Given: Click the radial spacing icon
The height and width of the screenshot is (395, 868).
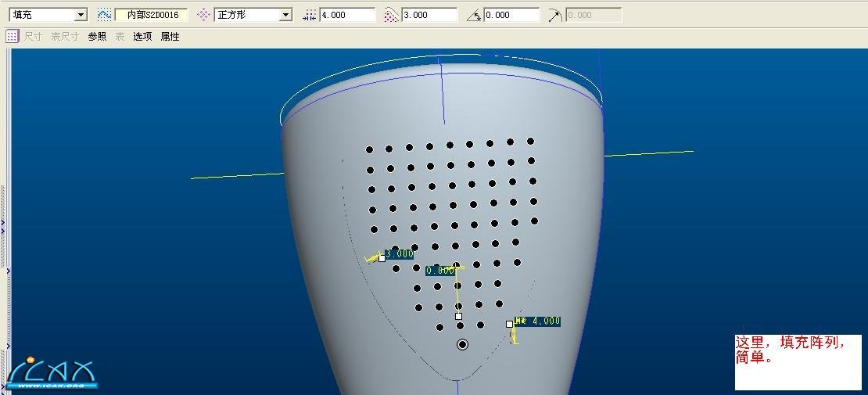Looking at the screenshot, I should coord(555,15).
